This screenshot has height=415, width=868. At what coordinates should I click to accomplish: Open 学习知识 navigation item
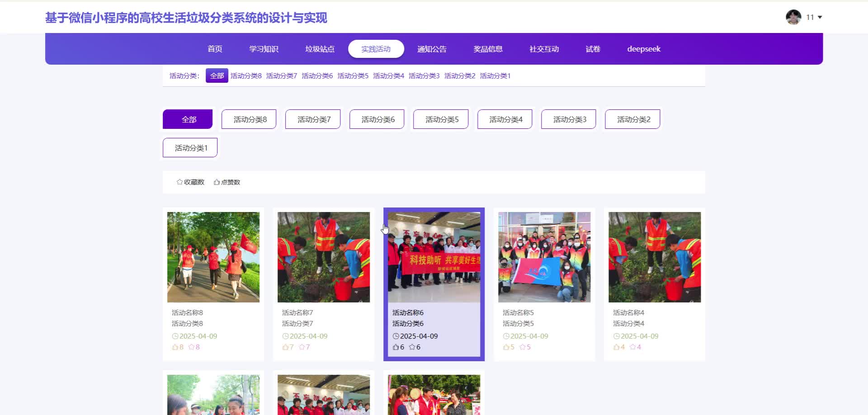coord(264,49)
